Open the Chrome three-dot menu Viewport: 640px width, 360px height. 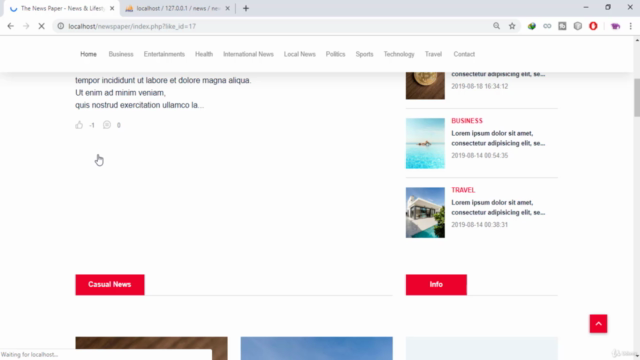(631, 26)
